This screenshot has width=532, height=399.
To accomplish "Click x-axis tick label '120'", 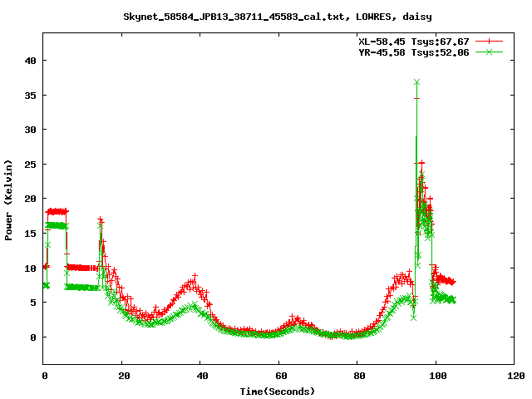I will 515,376.
